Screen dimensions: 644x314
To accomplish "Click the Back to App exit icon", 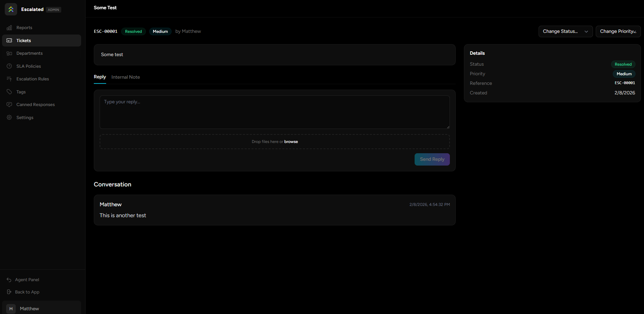I will (x=9, y=292).
